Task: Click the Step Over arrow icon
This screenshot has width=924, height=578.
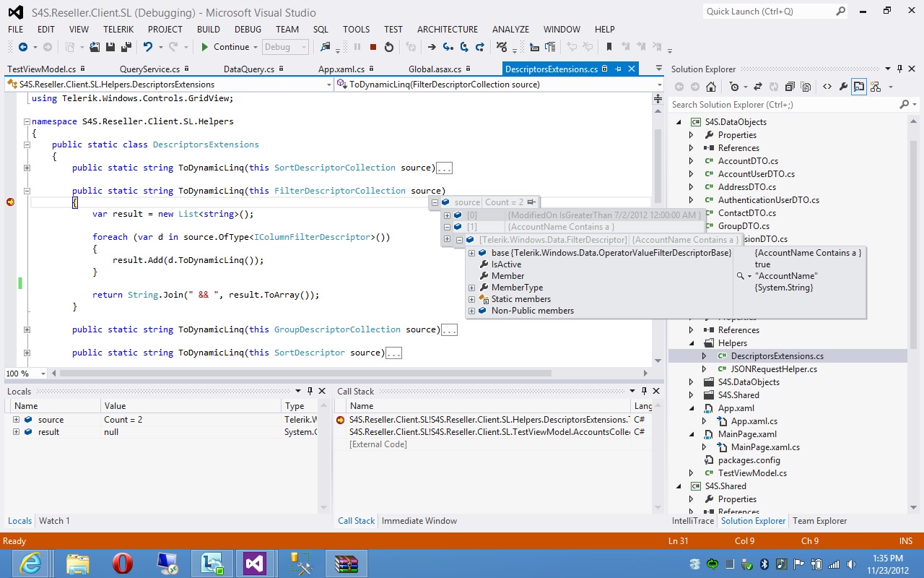Action: point(464,47)
